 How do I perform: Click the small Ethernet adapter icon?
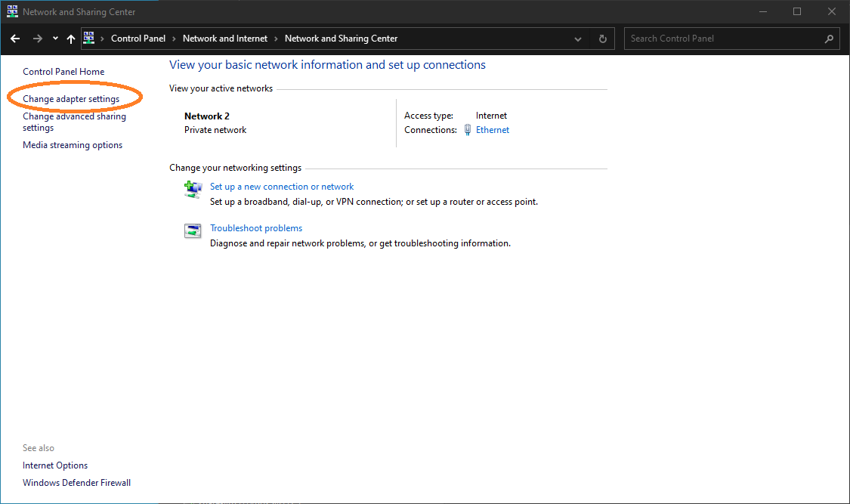click(468, 129)
